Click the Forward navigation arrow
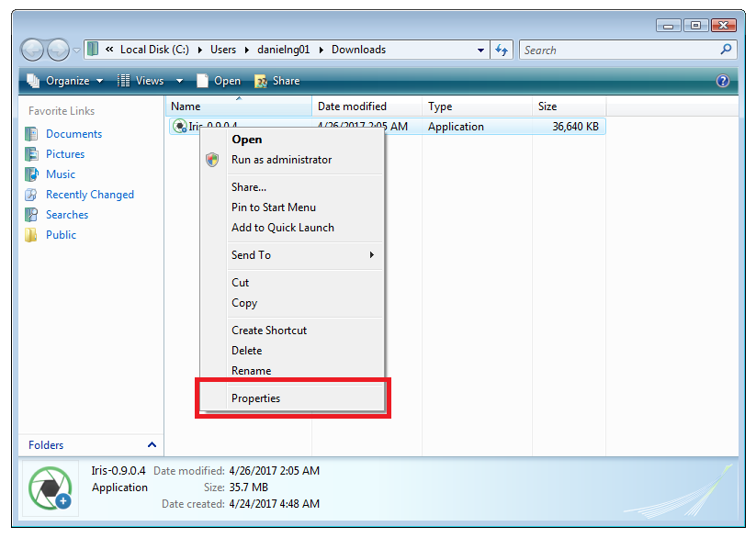 (x=59, y=50)
